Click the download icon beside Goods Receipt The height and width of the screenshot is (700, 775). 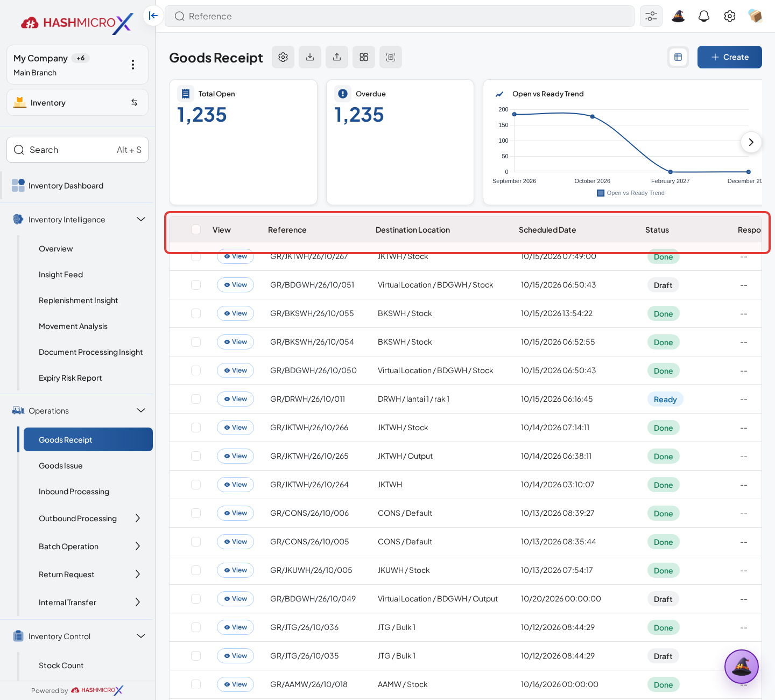click(x=310, y=57)
